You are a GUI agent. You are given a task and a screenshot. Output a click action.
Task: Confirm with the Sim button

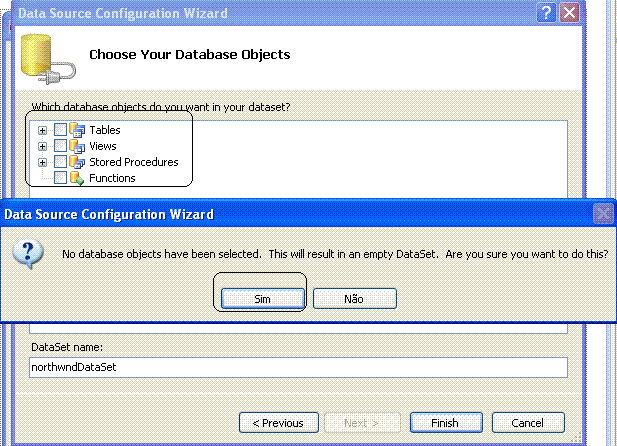click(263, 299)
